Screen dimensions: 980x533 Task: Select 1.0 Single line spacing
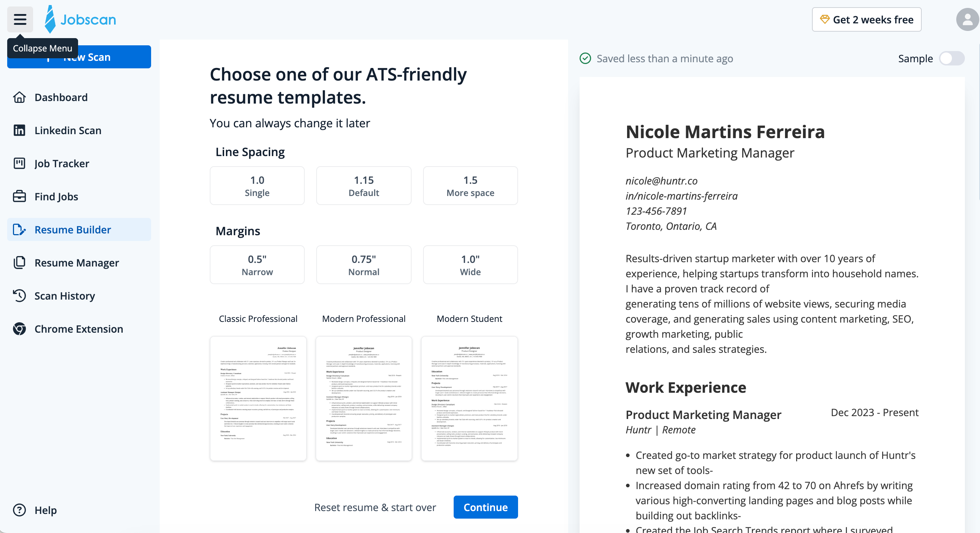click(x=257, y=186)
